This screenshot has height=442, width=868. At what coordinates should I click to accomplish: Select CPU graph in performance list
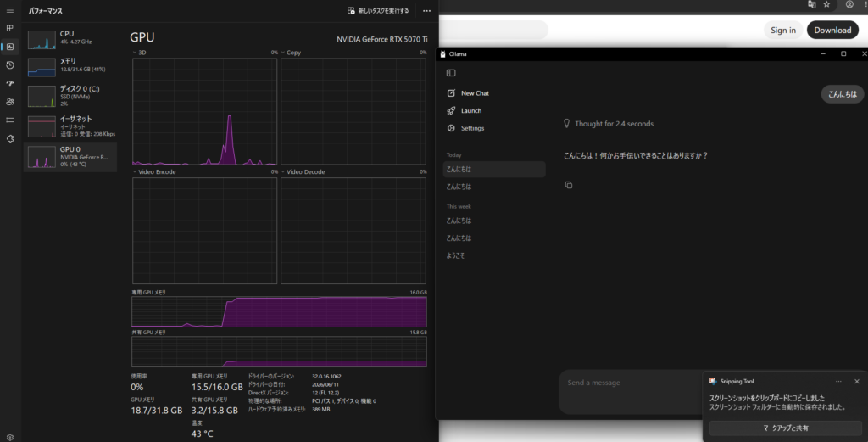tap(70, 39)
